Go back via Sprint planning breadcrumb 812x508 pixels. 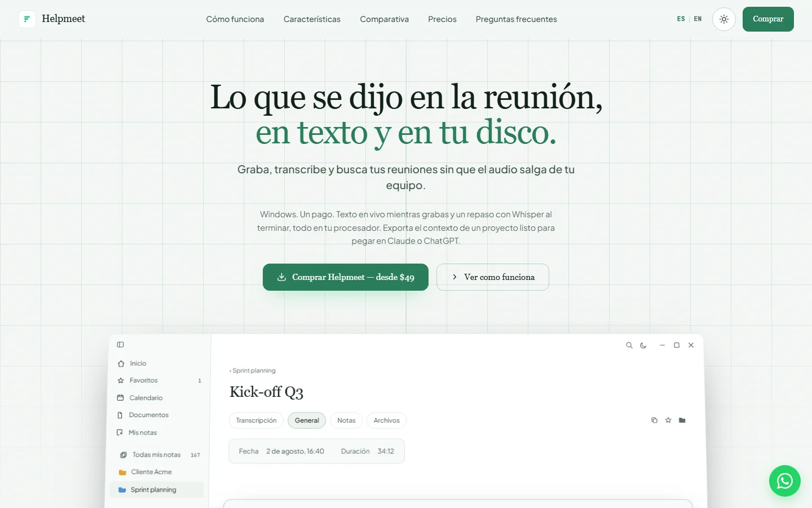[253, 371]
